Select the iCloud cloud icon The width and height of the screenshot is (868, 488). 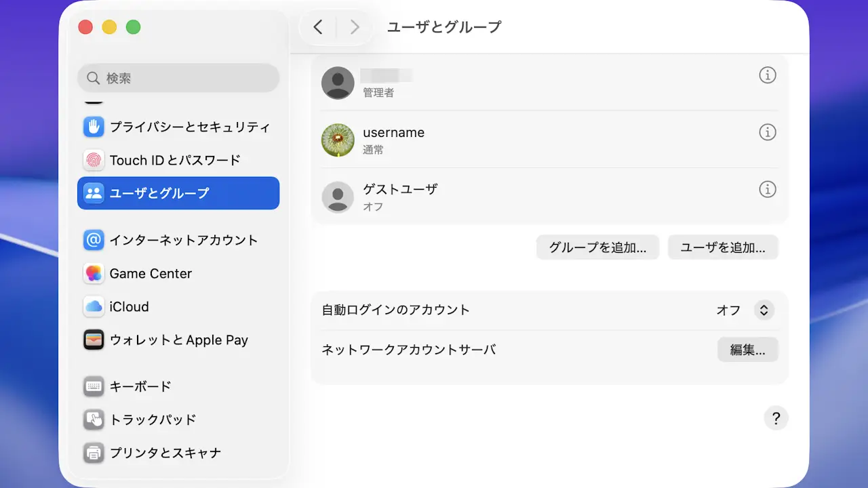pos(94,306)
